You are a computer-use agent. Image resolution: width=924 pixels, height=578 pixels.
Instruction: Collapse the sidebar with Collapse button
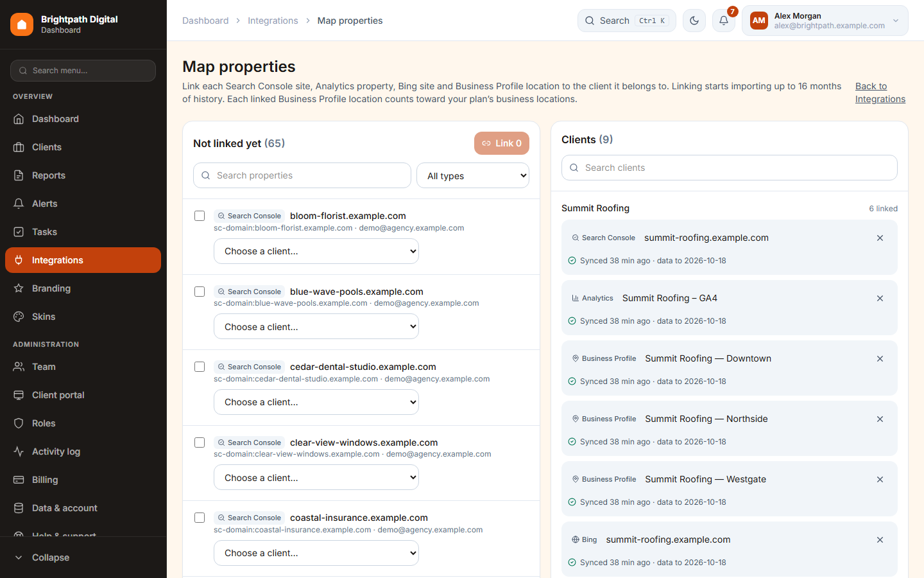83,557
